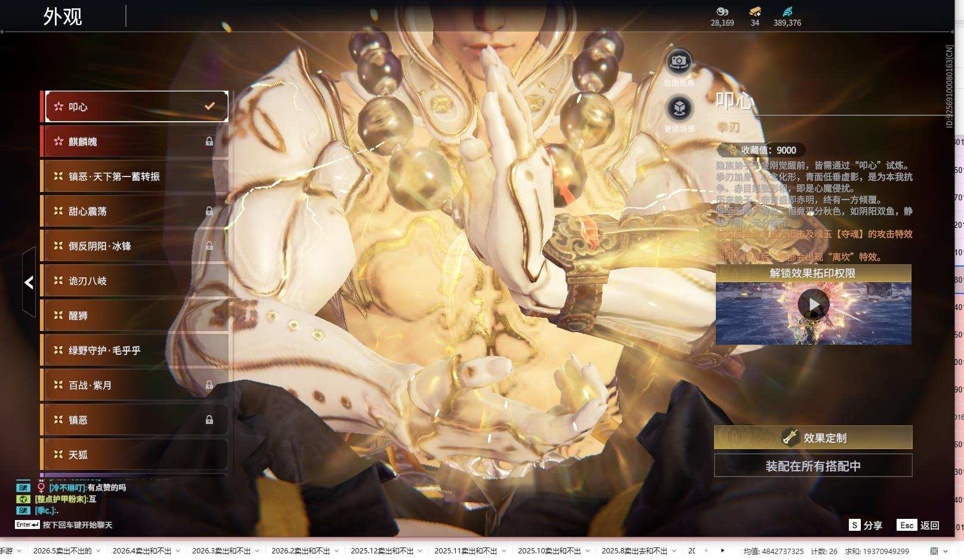Click the 收藏值: 9000 badge
964x560 pixels.
(762, 150)
